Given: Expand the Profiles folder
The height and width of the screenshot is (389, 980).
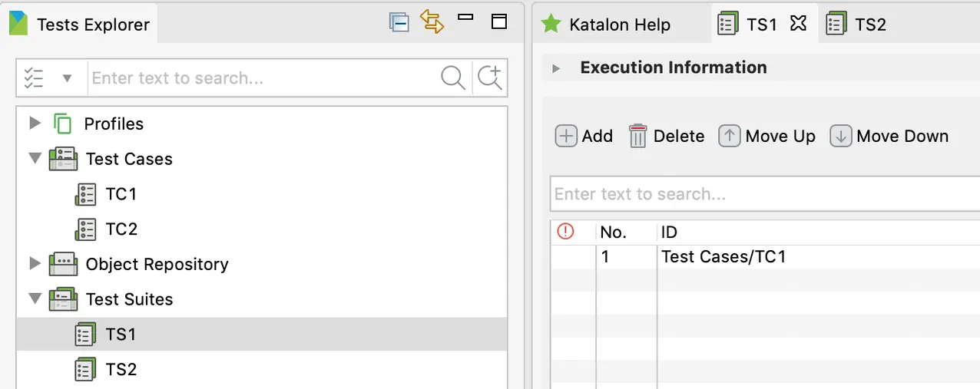Looking at the screenshot, I should tap(34, 123).
